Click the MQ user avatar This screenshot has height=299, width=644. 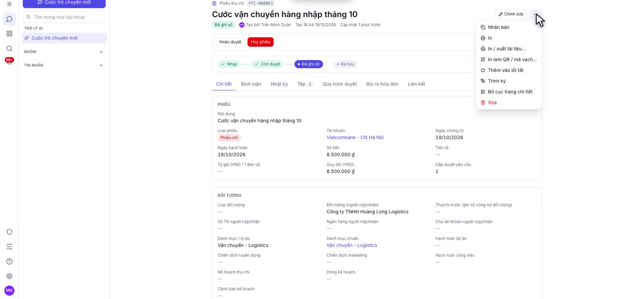click(x=9, y=291)
